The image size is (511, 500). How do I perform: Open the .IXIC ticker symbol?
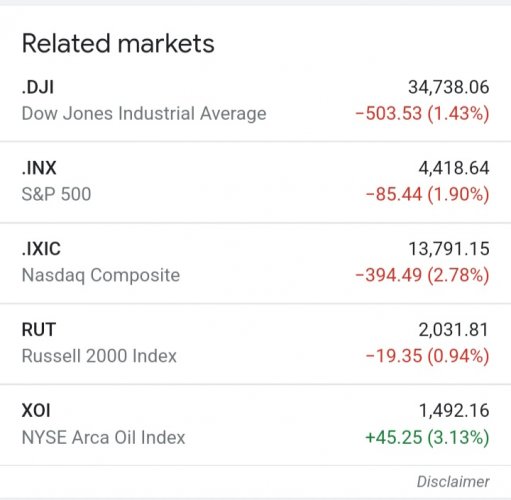[x=41, y=249]
